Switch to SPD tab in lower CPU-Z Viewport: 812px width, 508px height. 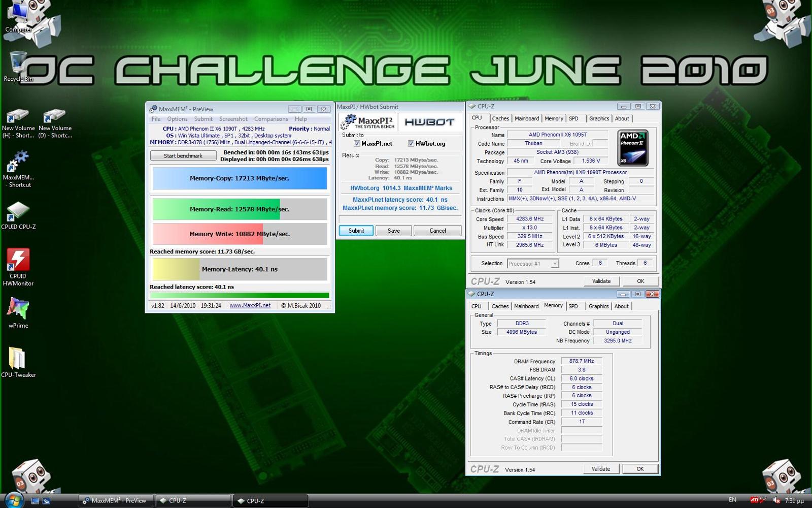click(573, 306)
